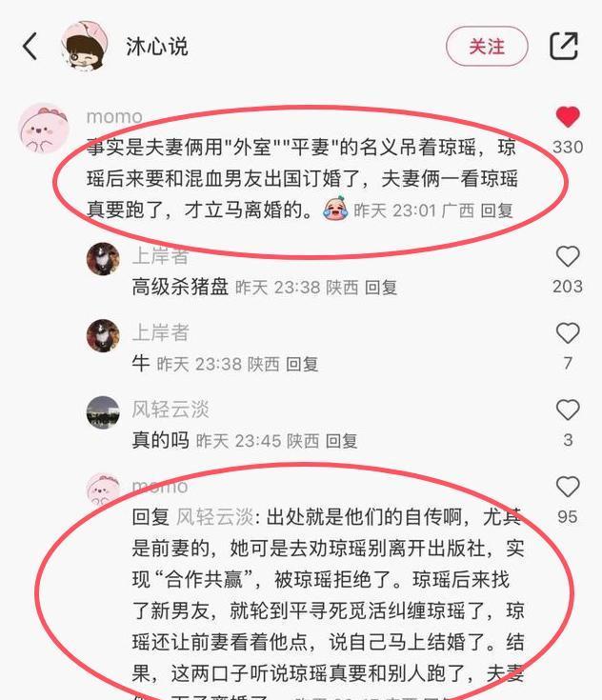Tap the 风轻云淡 username above 真的吗
The image size is (602, 700).
(x=171, y=409)
